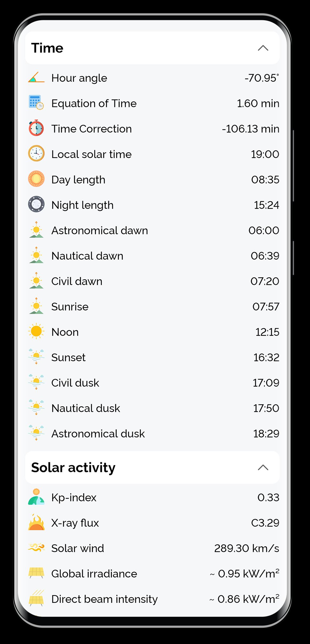Select the Noon row label
Viewport: 310px width, 644px height.
(65, 332)
